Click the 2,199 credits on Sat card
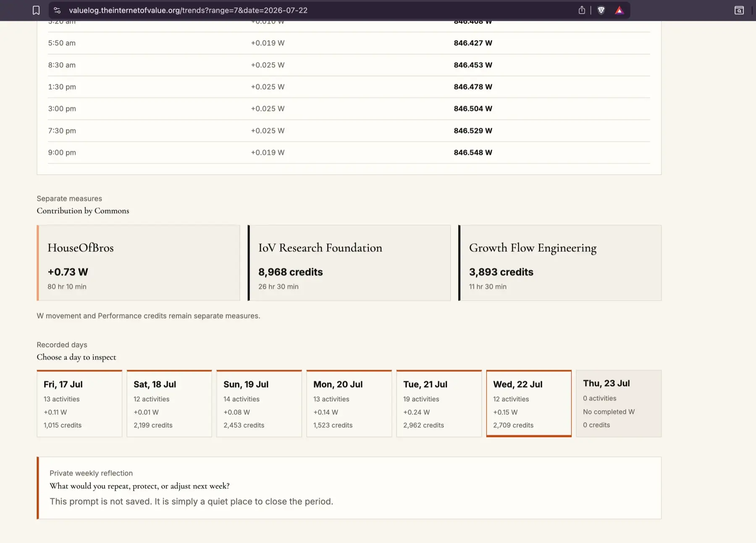 pyautogui.click(x=153, y=425)
